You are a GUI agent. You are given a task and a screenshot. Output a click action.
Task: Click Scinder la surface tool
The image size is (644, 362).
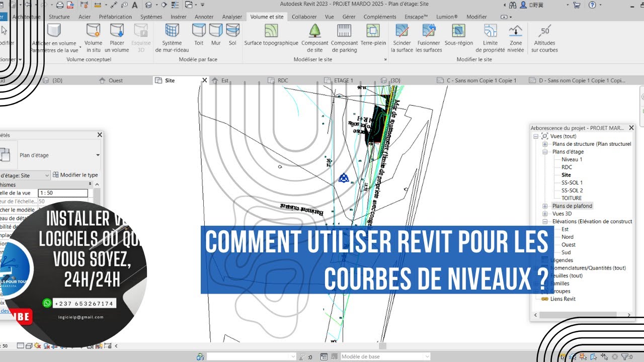402,38
